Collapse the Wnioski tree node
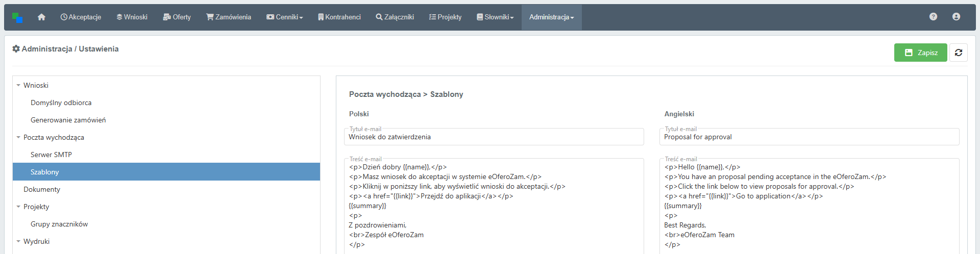This screenshot has width=980, height=254. (18, 86)
